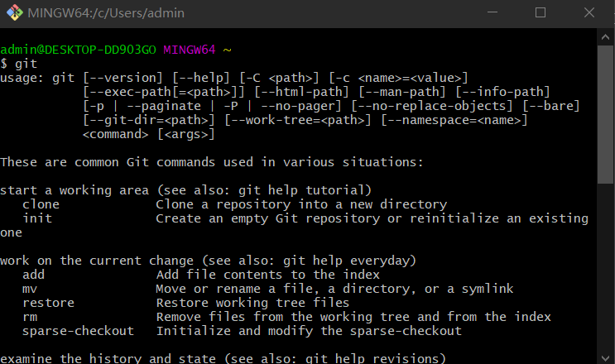This screenshot has height=364, width=615.
Task: Click the 'clone' command name
Action: pyautogui.click(x=41, y=204)
